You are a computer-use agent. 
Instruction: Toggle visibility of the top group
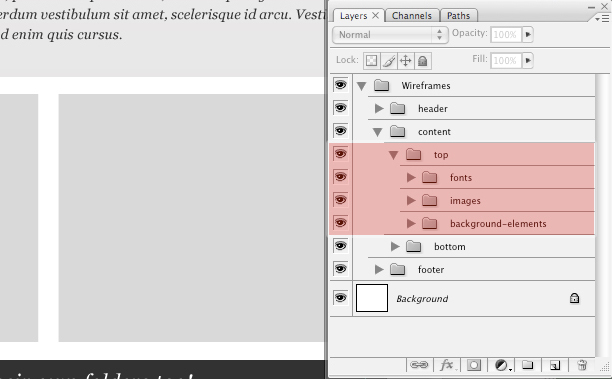click(340, 154)
